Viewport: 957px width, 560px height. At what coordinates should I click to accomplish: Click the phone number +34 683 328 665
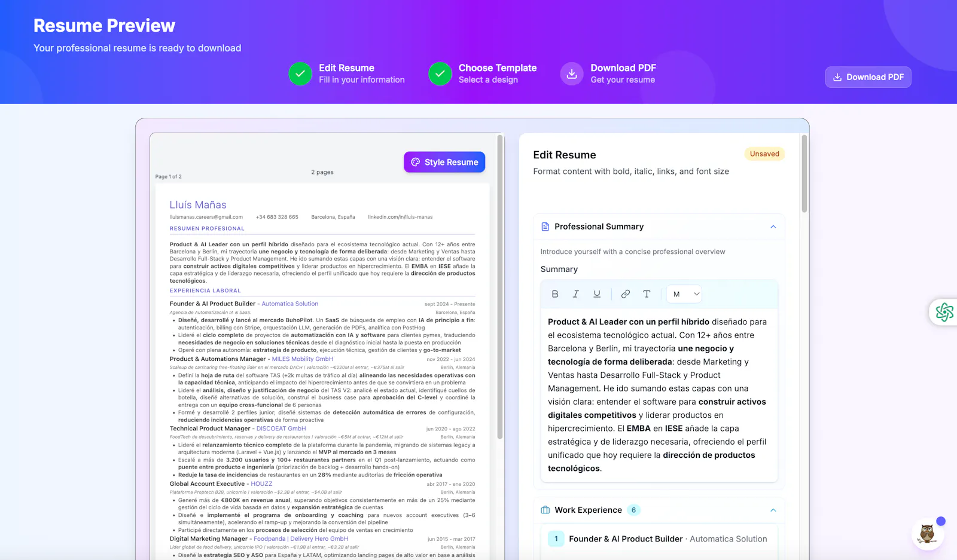(x=277, y=217)
